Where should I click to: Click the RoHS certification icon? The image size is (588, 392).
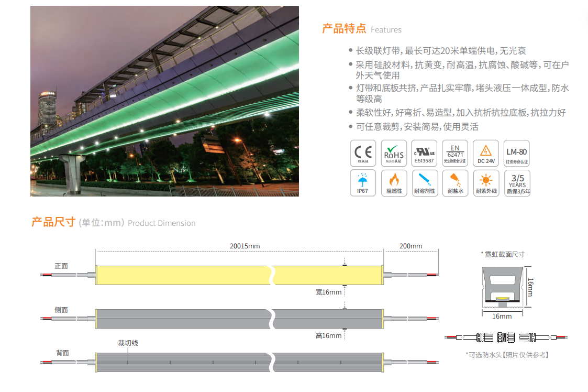(394, 153)
